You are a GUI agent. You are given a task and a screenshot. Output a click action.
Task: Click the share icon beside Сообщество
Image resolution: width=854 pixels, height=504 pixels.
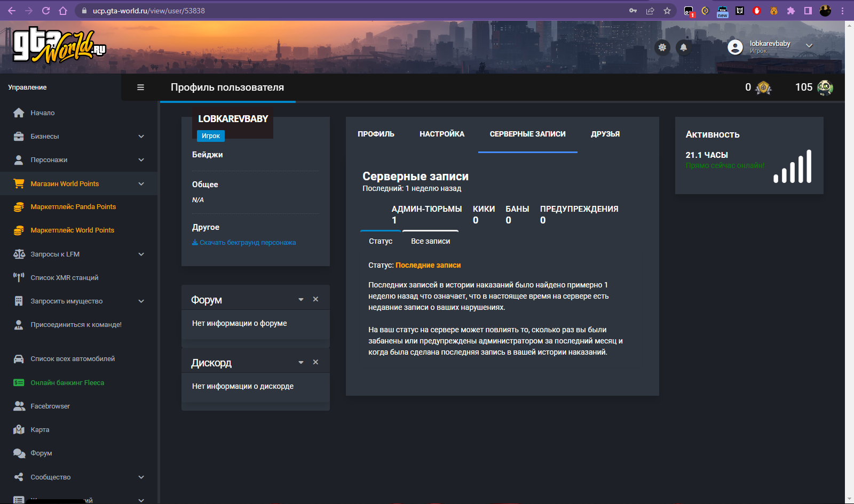point(19,477)
